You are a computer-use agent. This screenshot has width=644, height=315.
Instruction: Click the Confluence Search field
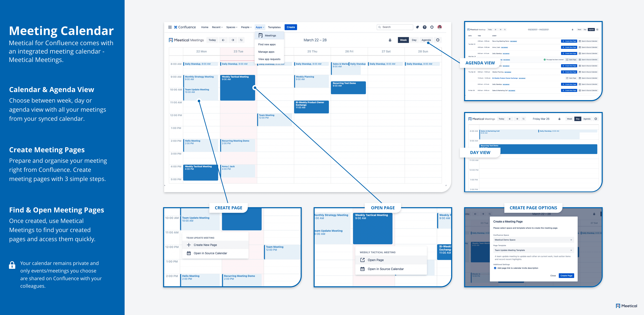(395, 27)
